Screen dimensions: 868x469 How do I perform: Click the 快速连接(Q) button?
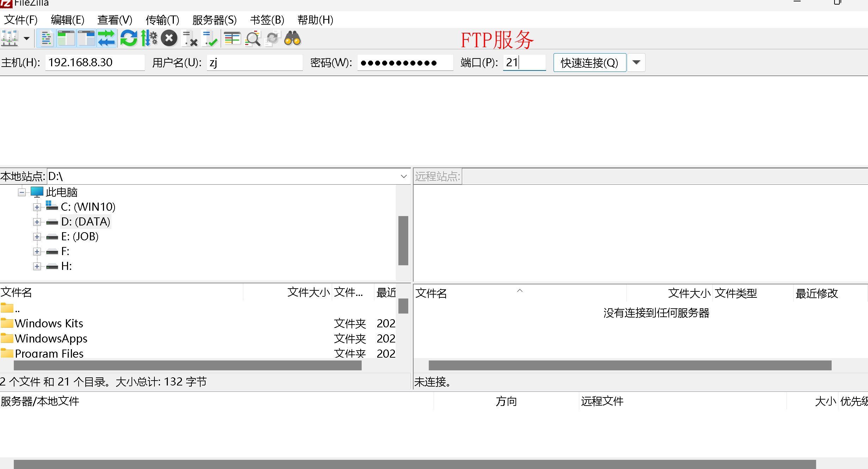point(589,62)
